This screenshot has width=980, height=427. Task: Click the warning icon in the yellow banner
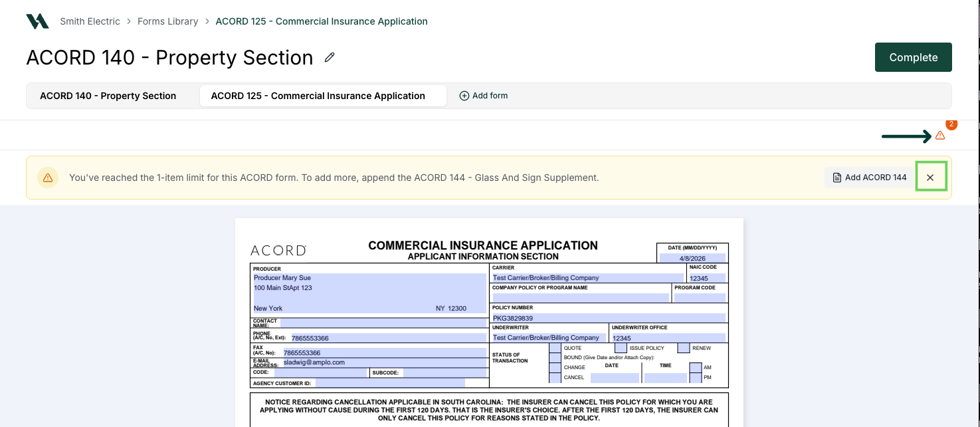48,178
